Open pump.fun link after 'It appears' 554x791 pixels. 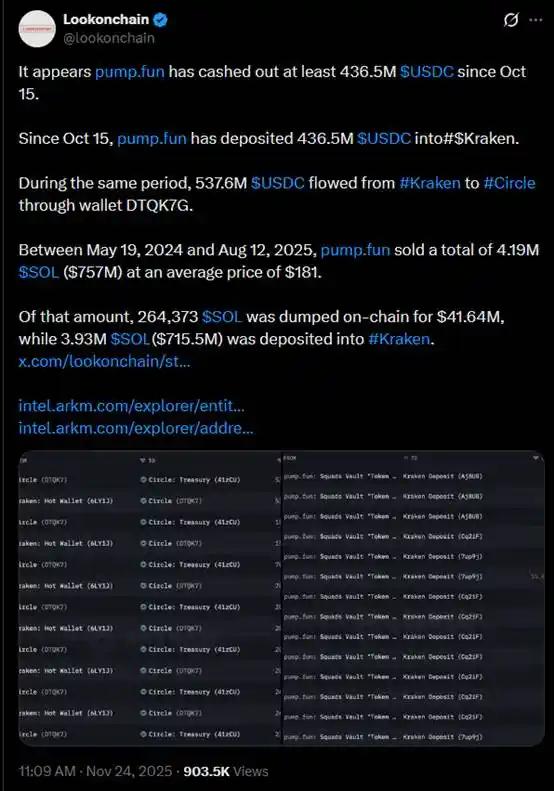tap(130, 72)
